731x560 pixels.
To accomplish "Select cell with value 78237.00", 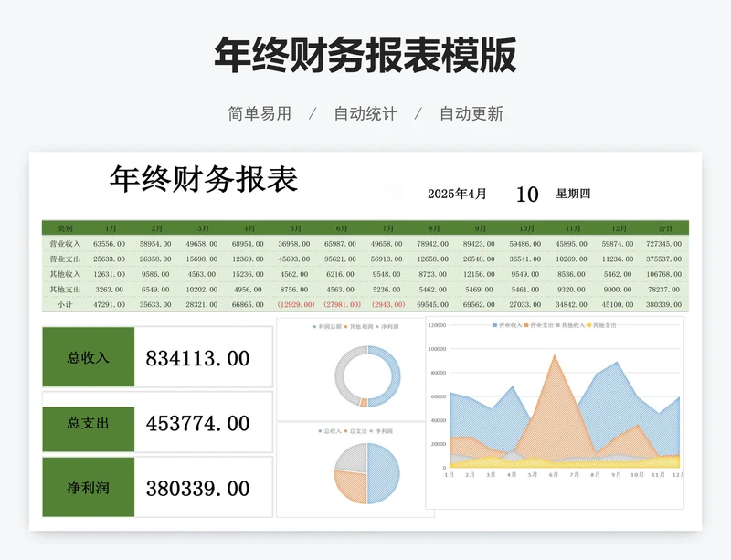I will click(664, 289).
